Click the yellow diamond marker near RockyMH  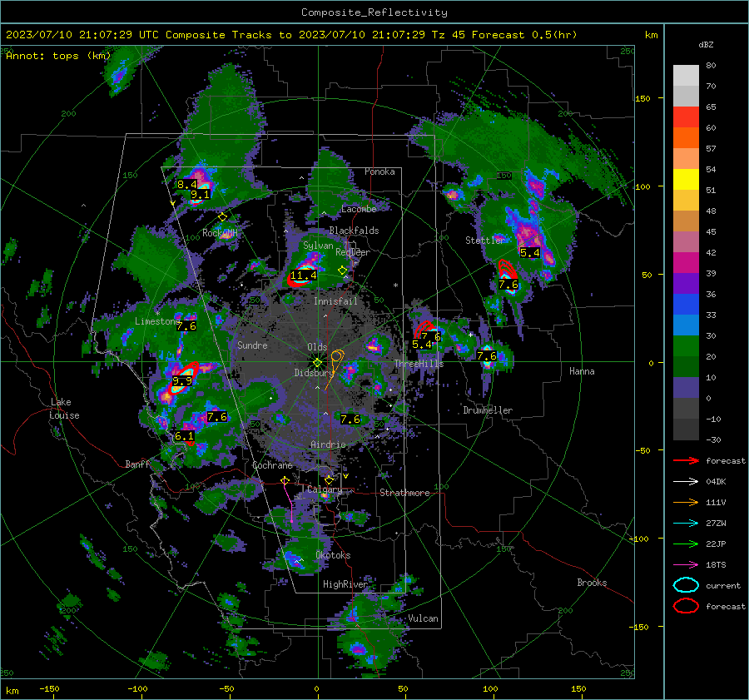point(222,217)
